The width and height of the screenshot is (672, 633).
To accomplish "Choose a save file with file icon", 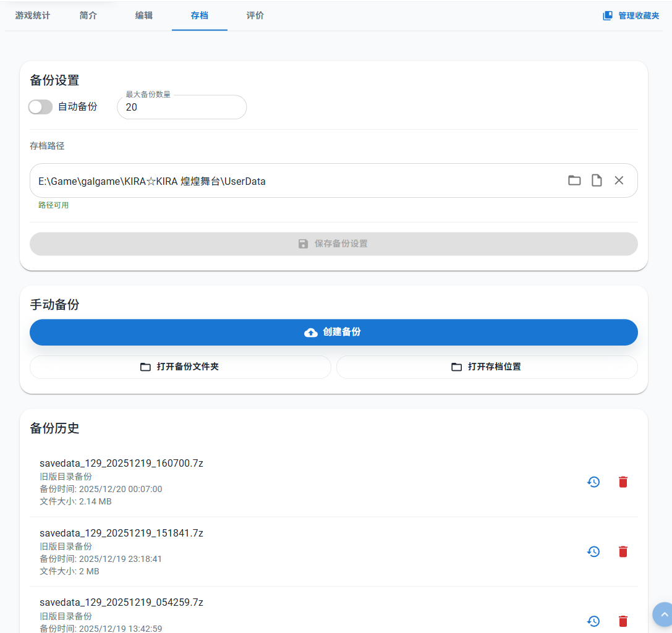I will pyautogui.click(x=597, y=181).
